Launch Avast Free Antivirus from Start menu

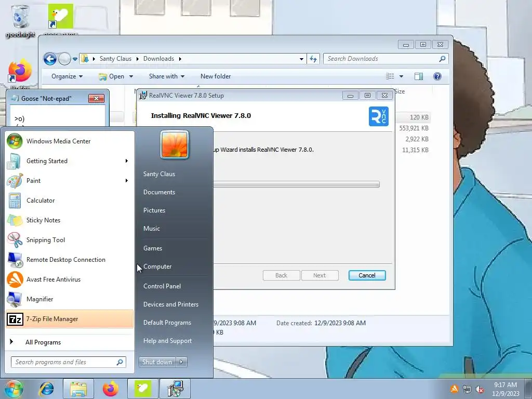[70, 280]
